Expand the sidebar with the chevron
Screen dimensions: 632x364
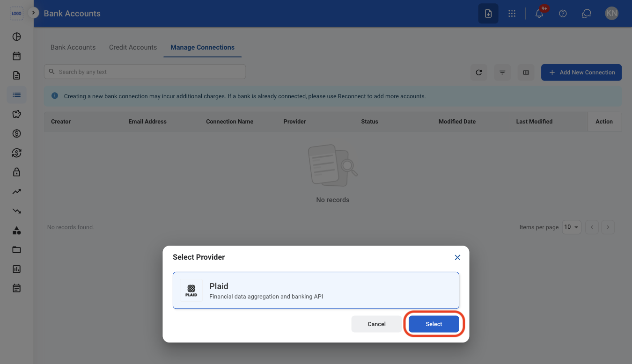tap(33, 13)
